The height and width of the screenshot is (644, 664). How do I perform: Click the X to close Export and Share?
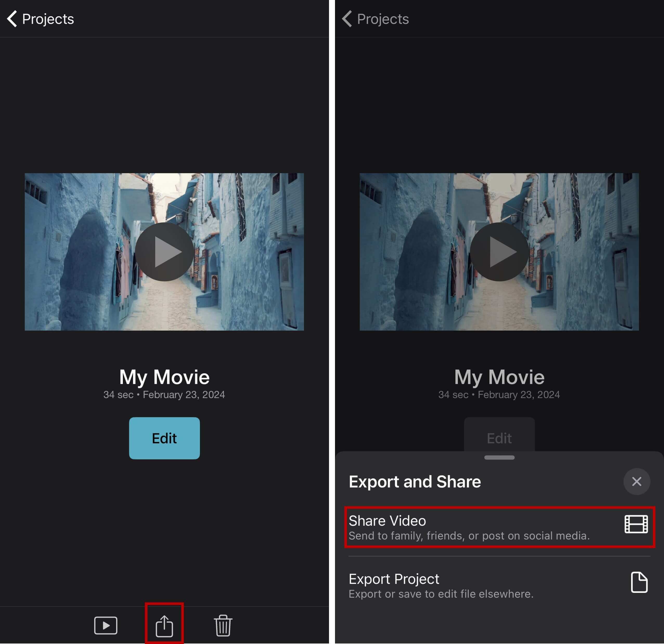(636, 481)
